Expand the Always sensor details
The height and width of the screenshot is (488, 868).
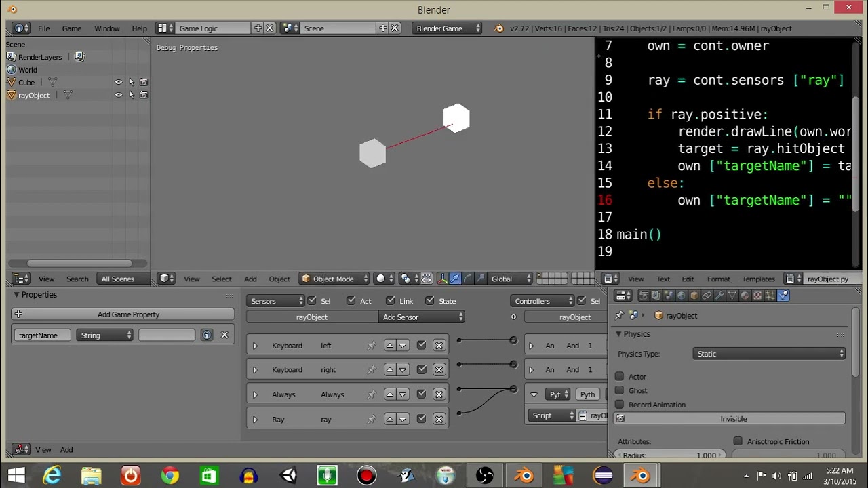tap(255, 394)
